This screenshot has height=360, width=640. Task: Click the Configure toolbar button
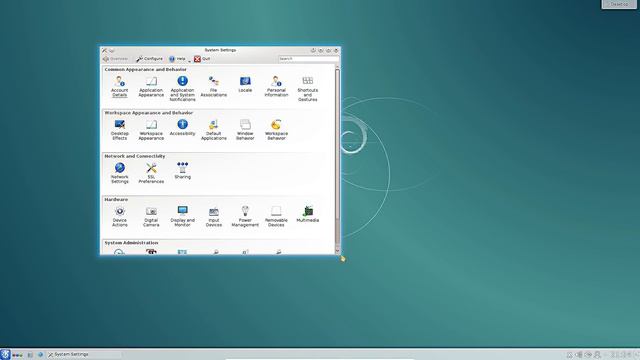click(149, 59)
